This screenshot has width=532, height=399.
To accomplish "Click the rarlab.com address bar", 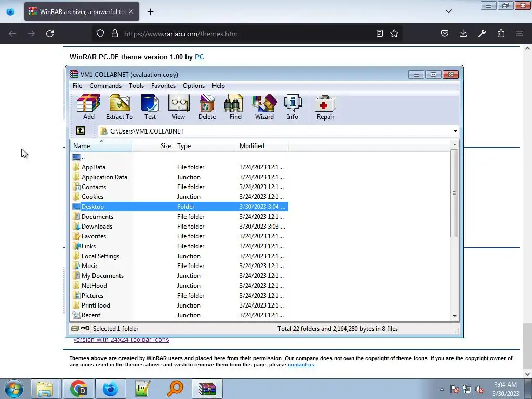I will (x=248, y=34).
